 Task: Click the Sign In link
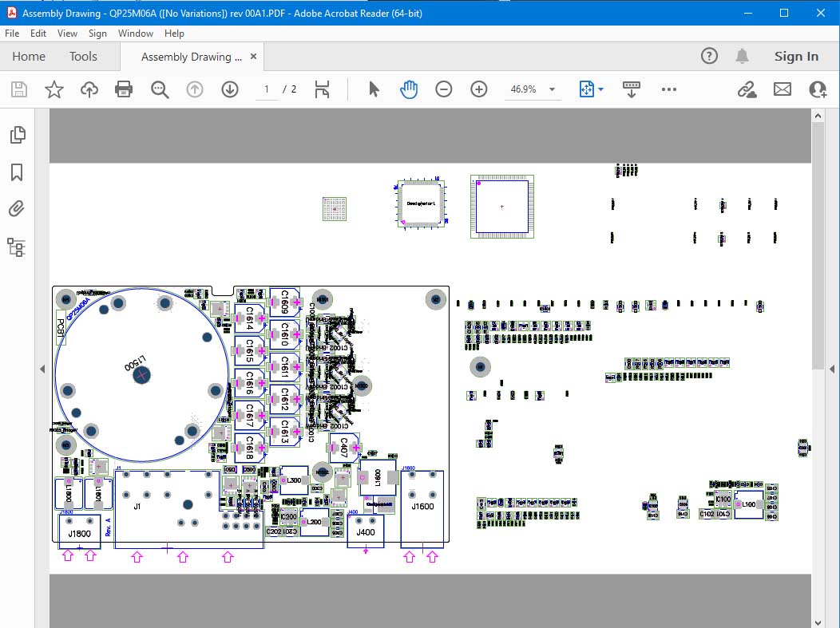coord(796,57)
